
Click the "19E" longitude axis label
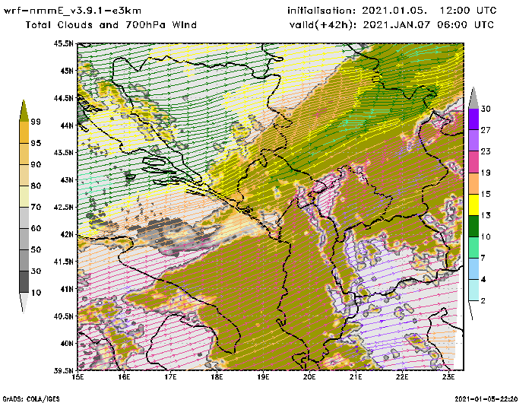(x=263, y=377)
